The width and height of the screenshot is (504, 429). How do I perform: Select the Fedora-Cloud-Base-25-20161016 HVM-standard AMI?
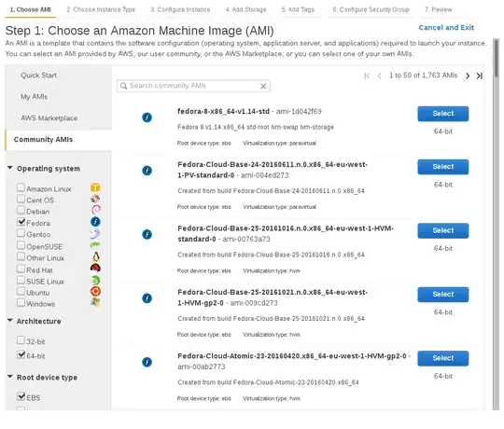pyautogui.click(x=443, y=230)
